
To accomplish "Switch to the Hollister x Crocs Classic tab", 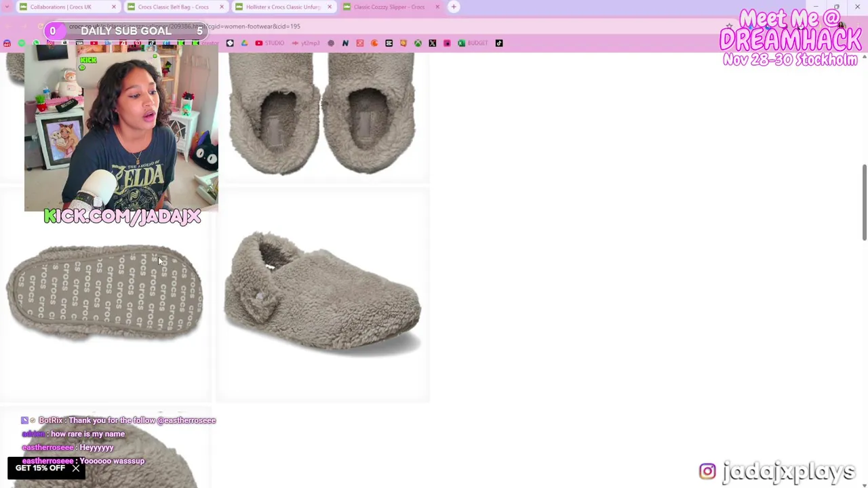I will click(283, 7).
